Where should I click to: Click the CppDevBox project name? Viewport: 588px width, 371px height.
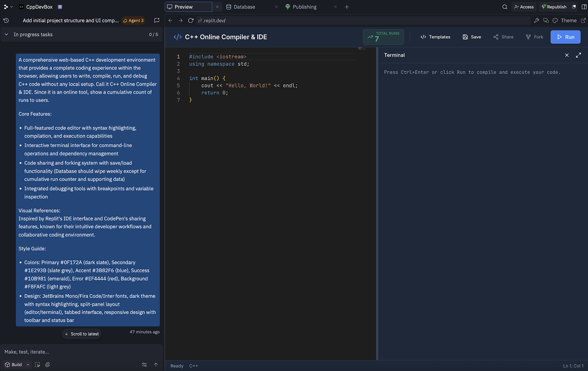(x=39, y=7)
